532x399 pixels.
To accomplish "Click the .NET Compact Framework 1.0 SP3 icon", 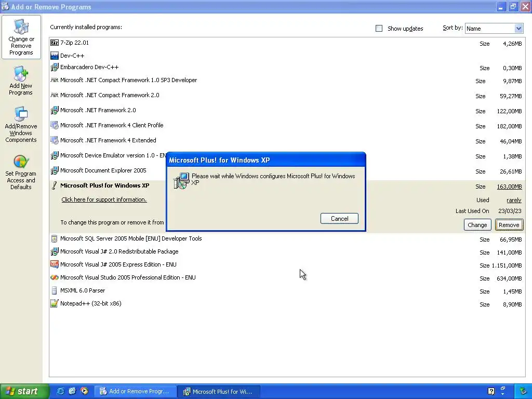I will coord(54,80).
